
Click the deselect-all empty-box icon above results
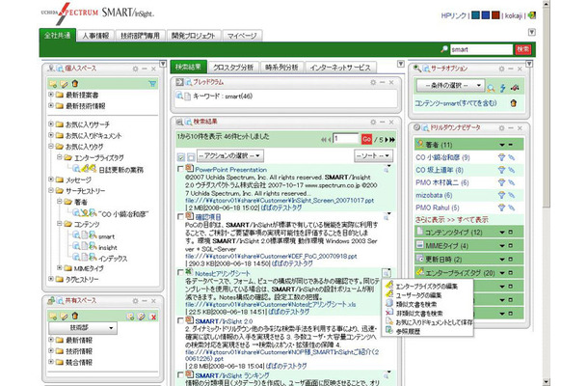point(190,157)
